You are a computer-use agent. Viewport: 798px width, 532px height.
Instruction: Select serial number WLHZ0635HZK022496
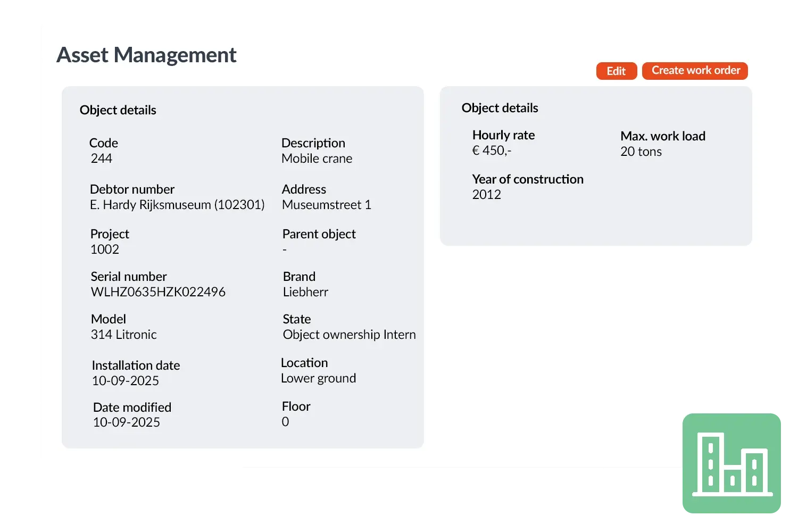point(158,292)
